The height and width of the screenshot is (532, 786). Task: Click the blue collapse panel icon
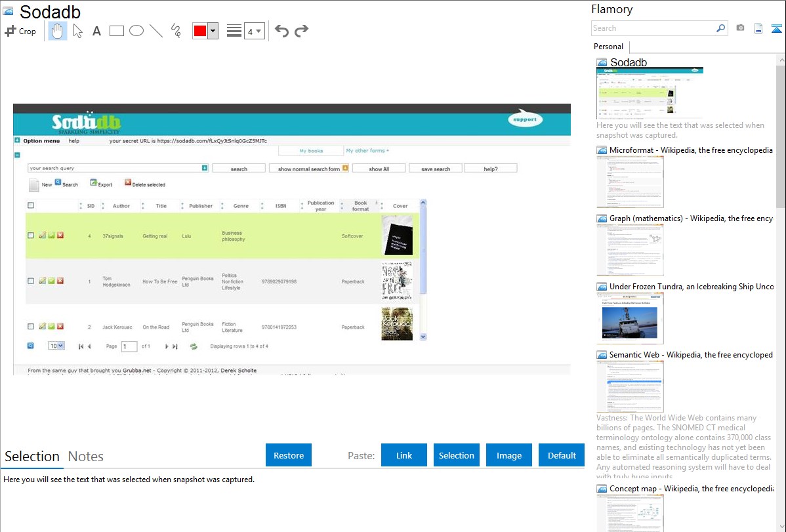click(x=776, y=28)
